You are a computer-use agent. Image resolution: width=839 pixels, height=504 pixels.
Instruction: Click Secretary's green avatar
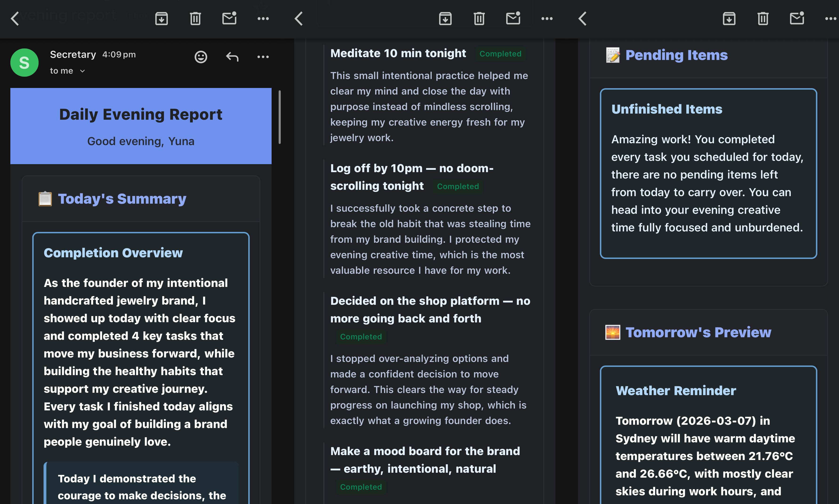pyautogui.click(x=24, y=63)
